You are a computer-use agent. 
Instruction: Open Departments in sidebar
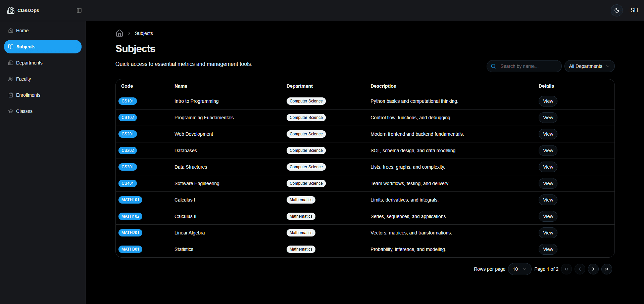43,63
